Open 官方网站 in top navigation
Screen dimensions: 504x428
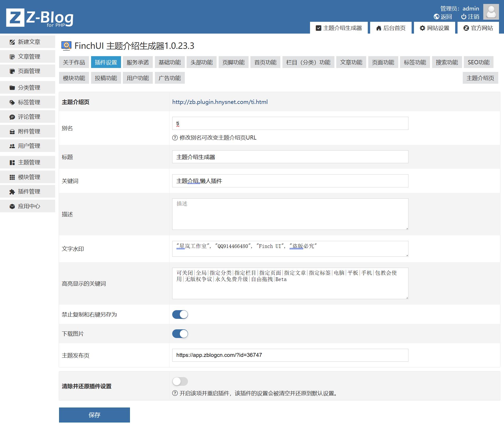478,28
